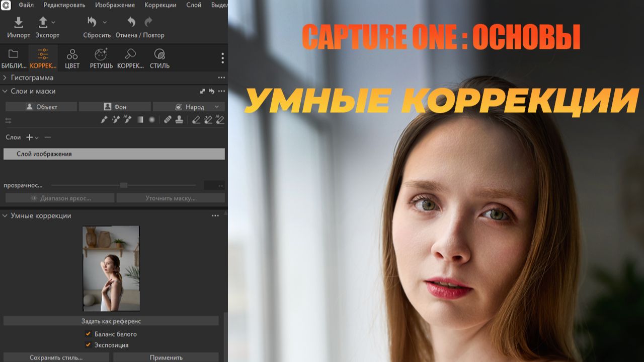
Task: Open the Коррекции menu
Action: click(160, 5)
